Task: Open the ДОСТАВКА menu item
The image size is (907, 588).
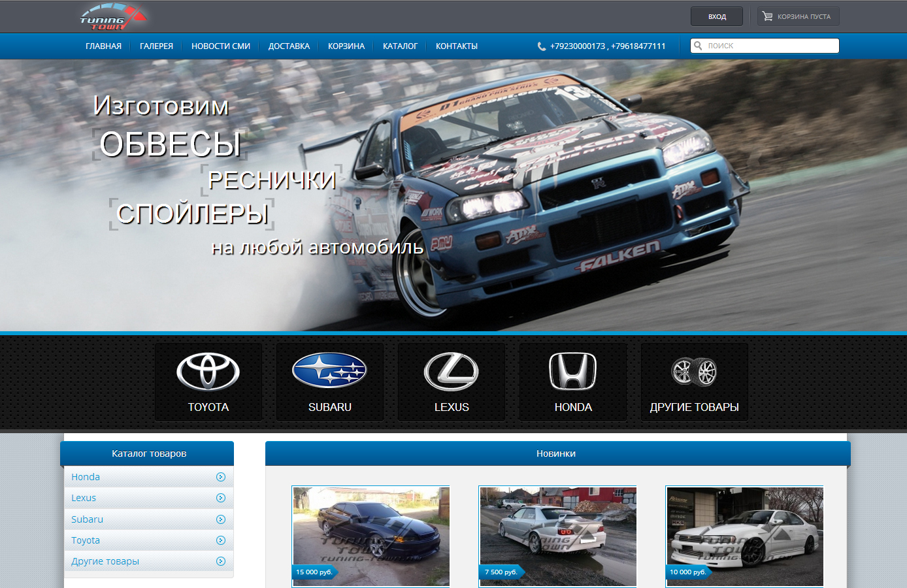Action: point(289,46)
